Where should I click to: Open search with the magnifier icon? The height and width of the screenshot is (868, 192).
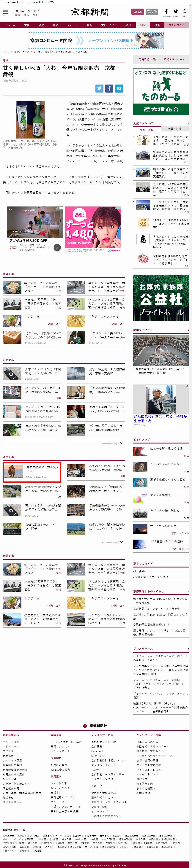185,12
